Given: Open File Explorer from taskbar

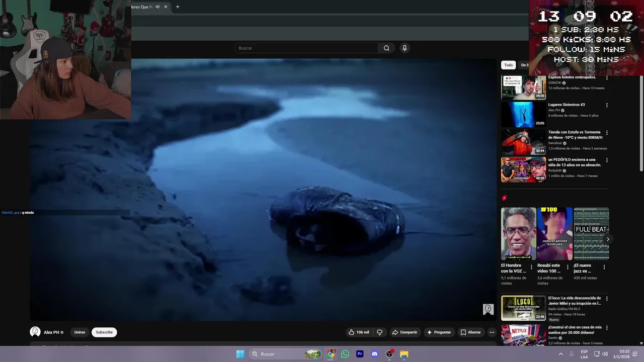Looking at the screenshot, I should click(x=404, y=354).
